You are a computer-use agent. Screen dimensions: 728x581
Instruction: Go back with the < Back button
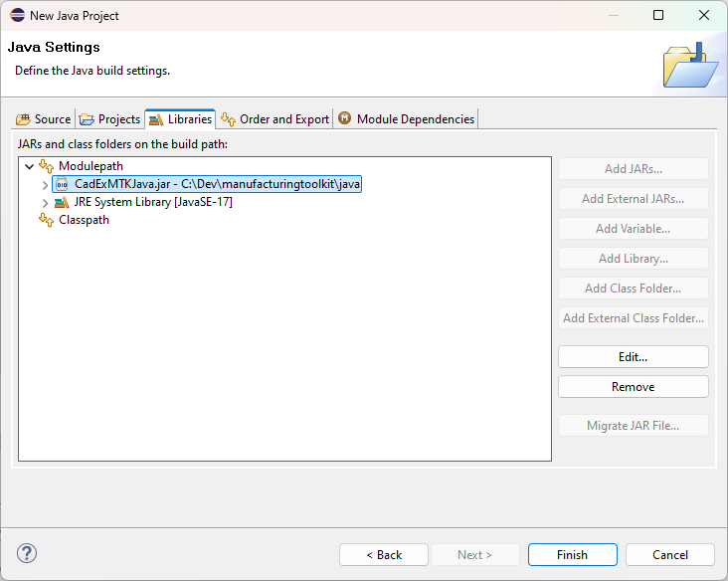click(x=384, y=555)
